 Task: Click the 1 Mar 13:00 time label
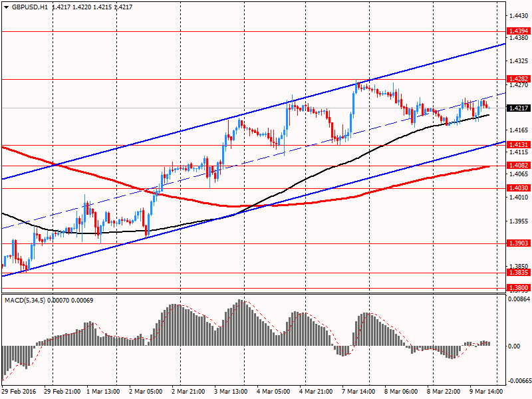tap(103, 392)
